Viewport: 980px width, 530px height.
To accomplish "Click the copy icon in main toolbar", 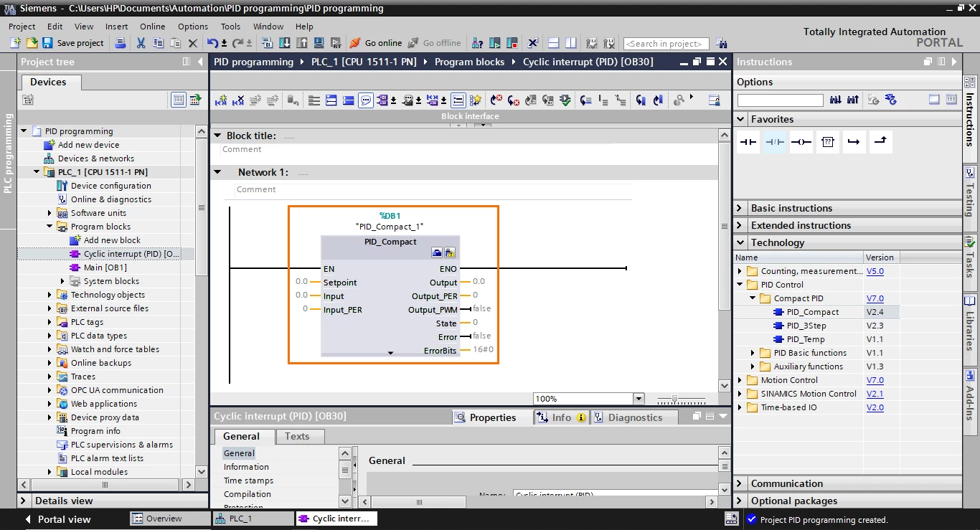I will 158,43.
